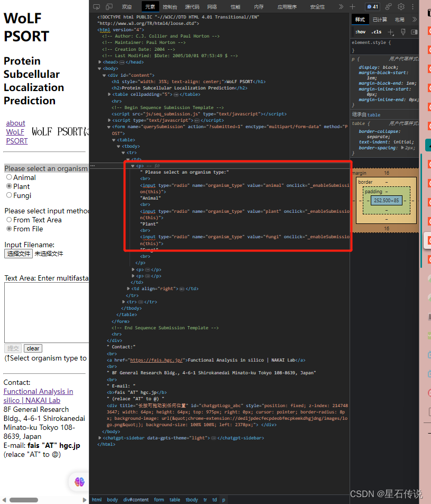The image size is (431, 504).
Task: Collapse the div id=content node
Action: (x=104, y=75)
